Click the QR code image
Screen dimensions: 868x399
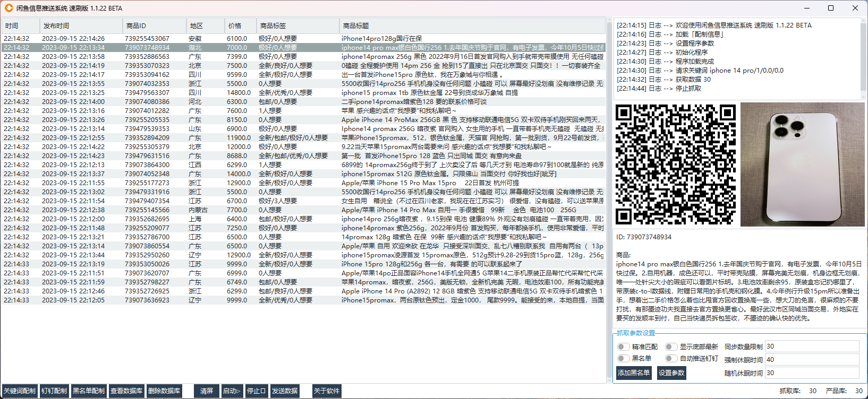coord(676,164)
